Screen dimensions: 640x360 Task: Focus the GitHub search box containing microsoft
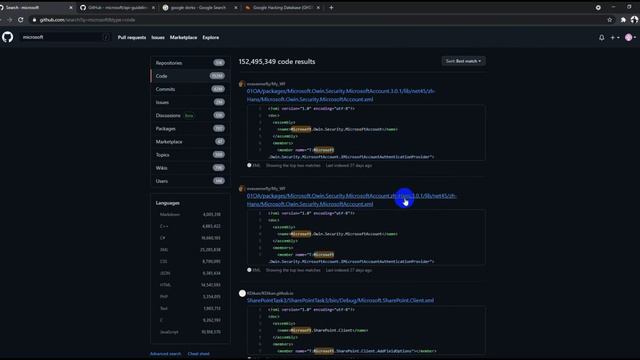click(65, 37)
